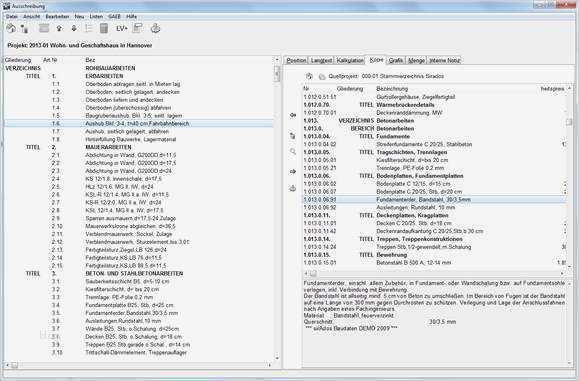Open the Listen menu
The height and width of the screenshot is (381, 579).
coord(96,17)
